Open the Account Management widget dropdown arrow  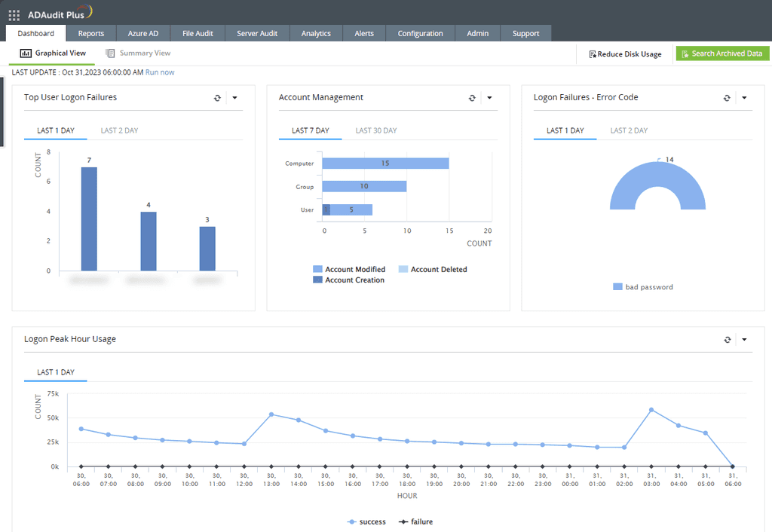(x=489, y=97)
